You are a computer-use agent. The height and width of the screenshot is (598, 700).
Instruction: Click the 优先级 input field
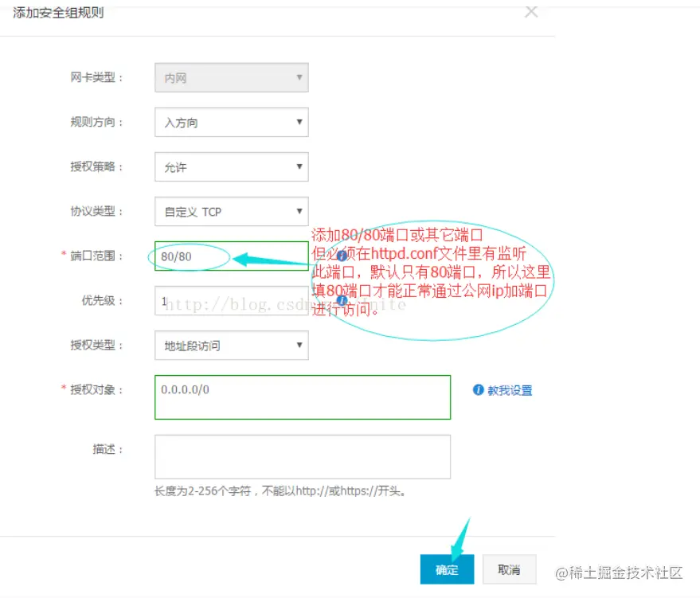pyautogui.click(x=231, y=301)
